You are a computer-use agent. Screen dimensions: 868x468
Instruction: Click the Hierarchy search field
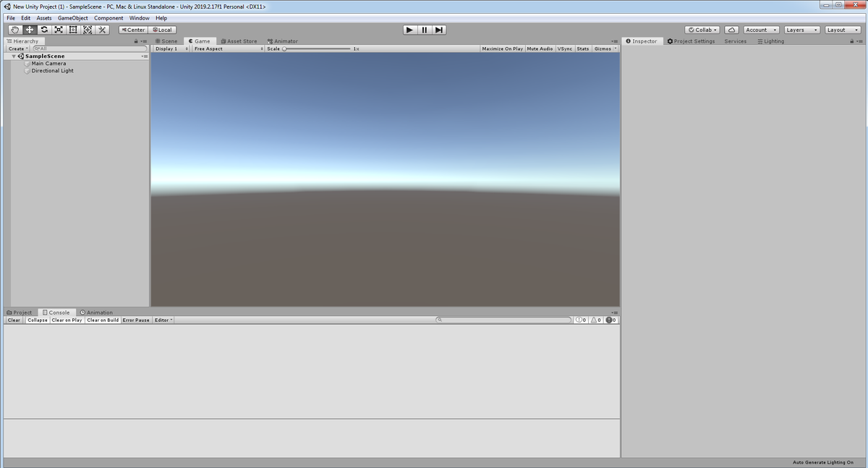click(x=90, y=48)
